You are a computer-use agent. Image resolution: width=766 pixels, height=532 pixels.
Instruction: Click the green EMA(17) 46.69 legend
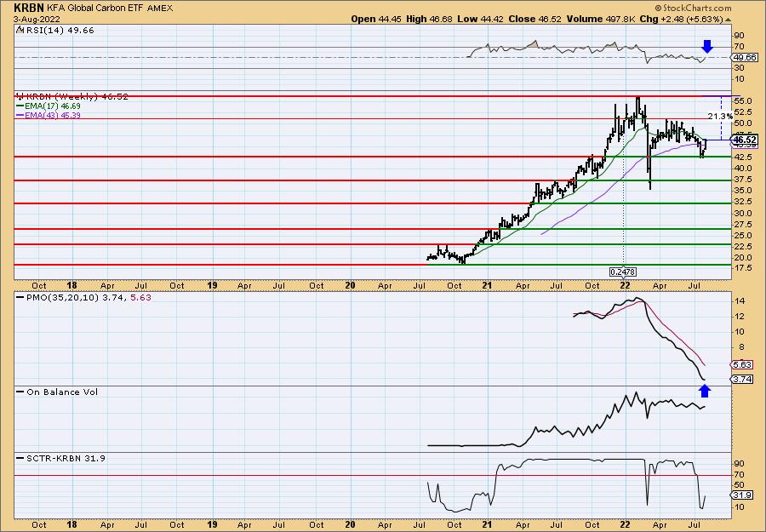coord(49,106)
